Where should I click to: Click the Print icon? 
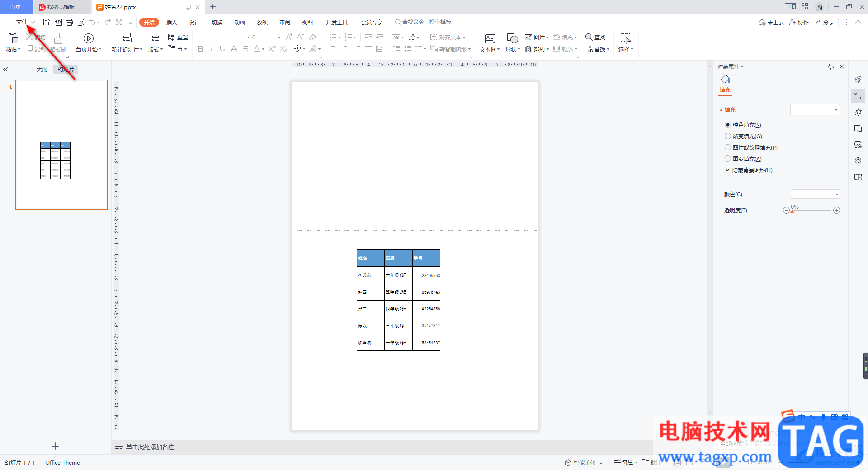69,22
